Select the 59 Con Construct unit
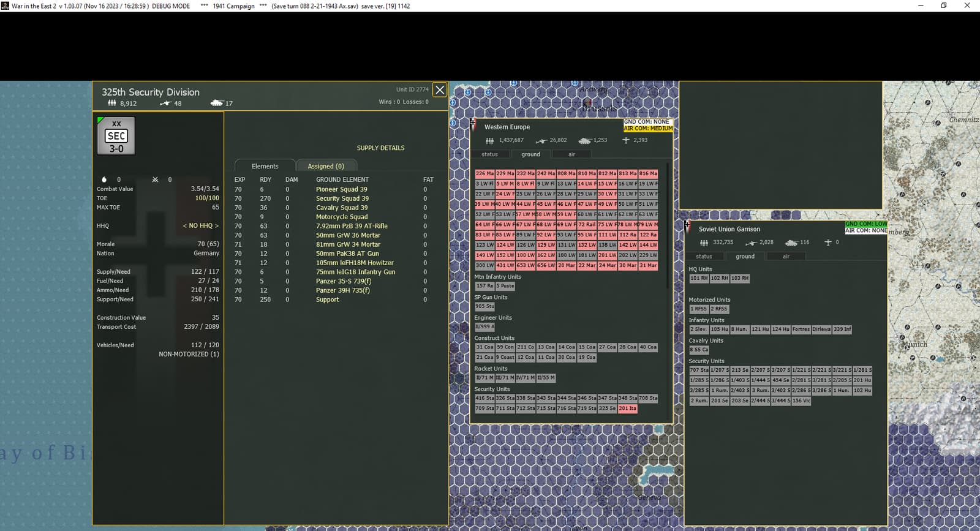 505,347
